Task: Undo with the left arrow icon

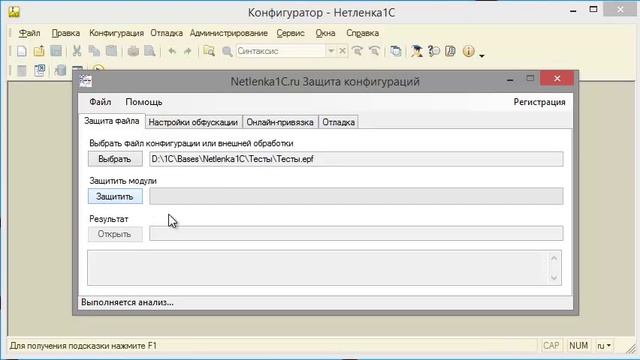Action: point(172,51)
